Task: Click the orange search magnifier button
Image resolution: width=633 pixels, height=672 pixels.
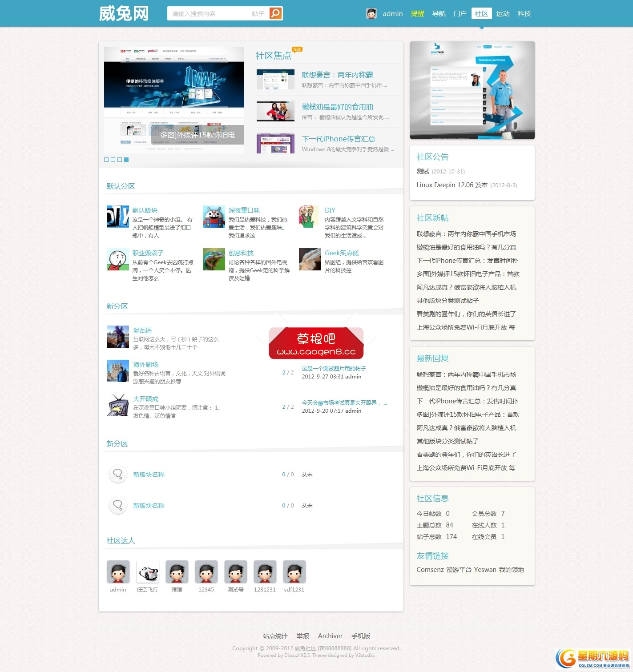Action: pyautogui.click(x=276, y=13)
